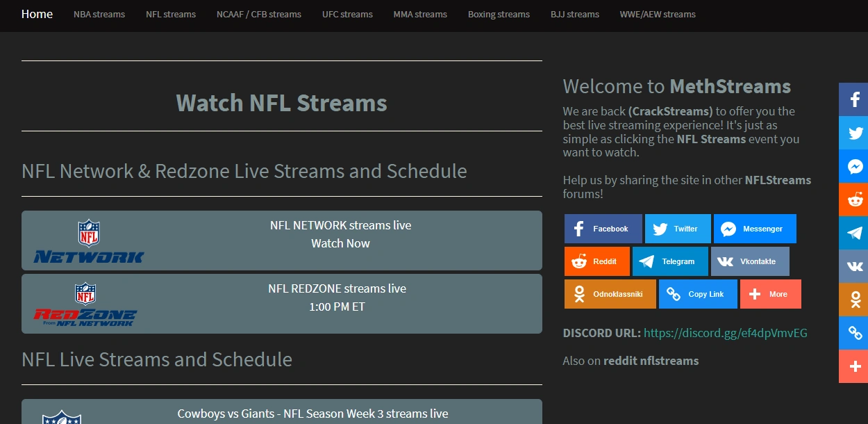Viewport: 868px width, 424px height.
Task: Open Cowboys vs Giants Week 3 stream
Action: point(282,411)
